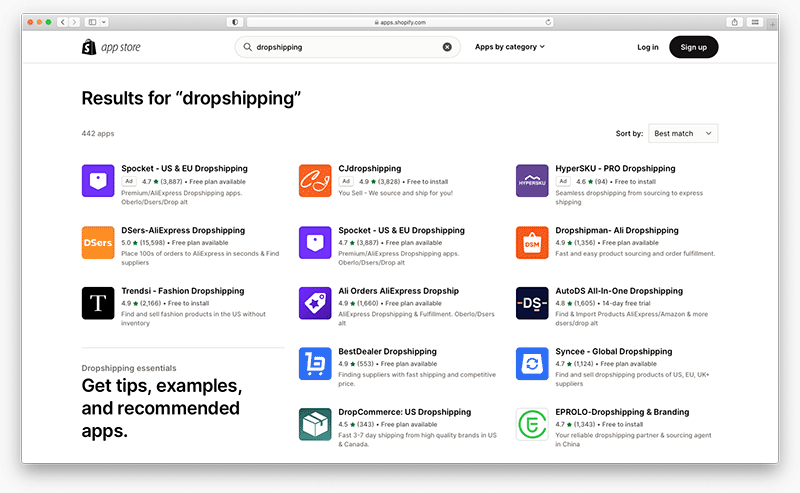Go forward in Safari
Viewport: 800px width, 493px height.
[74, 22]
